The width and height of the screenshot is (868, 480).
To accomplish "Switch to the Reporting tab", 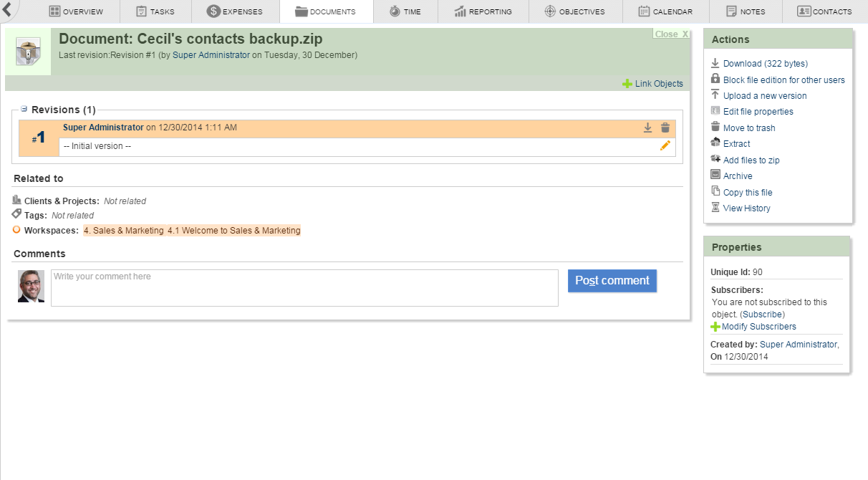I will tap(483, 11).
